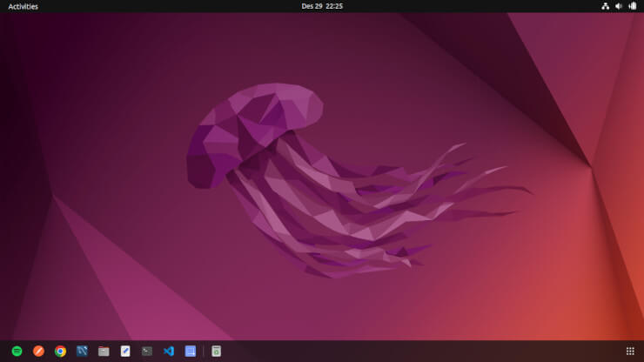Show the applications grid
Screen dimensions: 644x362
[630, 351]
